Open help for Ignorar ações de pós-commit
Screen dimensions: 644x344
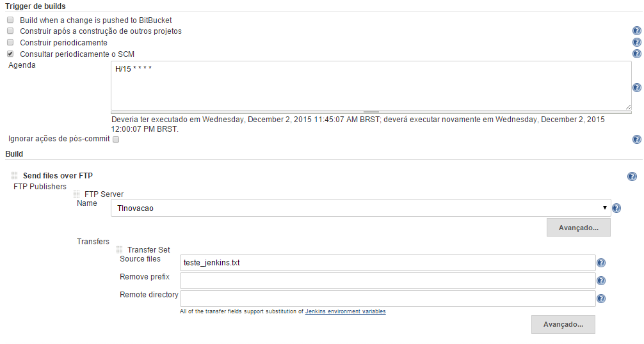(x=636, y=139)
